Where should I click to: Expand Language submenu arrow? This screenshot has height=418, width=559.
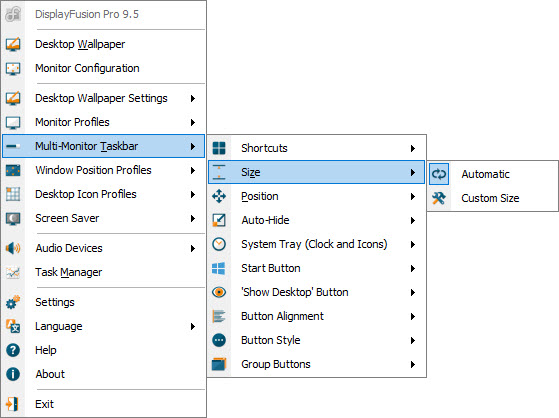[193, 326]
